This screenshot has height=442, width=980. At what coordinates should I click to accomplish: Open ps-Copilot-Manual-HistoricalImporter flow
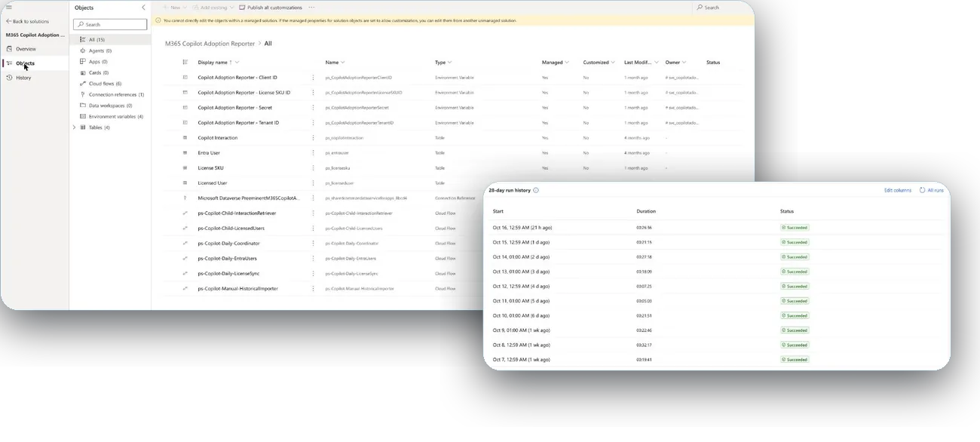click(x=237, y=289)
